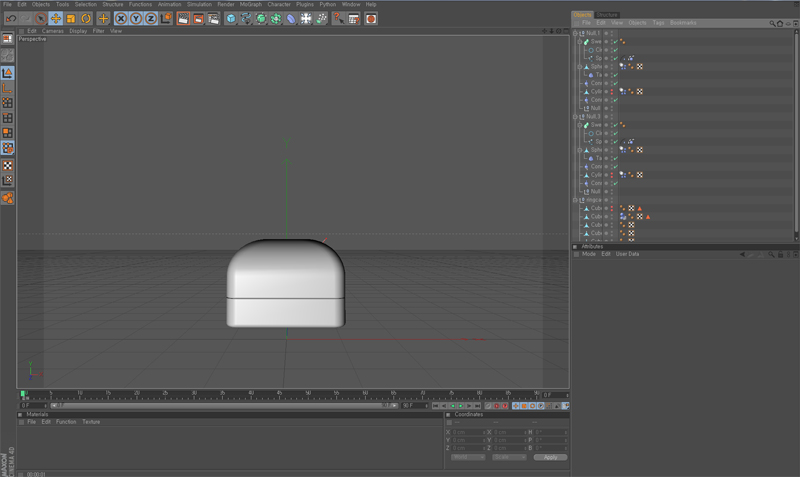Toggle green checkmark of Circle under Null.1
This screenshot has height=477, width=800.
click(x=616, y=50)
